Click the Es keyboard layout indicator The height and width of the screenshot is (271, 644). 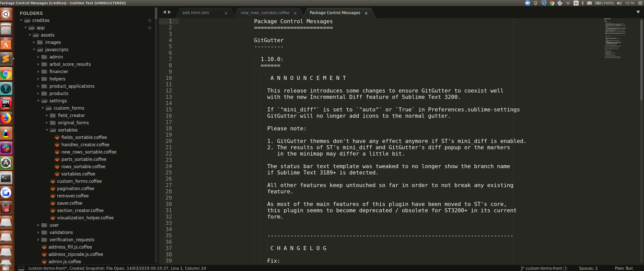click(576, 3)
